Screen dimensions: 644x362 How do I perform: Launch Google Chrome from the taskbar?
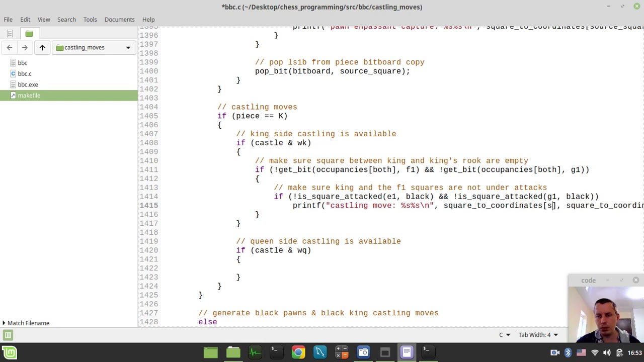click(x=298, y=352)
